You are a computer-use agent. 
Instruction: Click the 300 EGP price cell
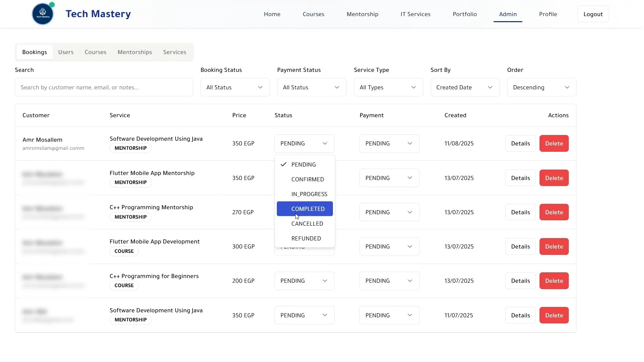(243, 246)
